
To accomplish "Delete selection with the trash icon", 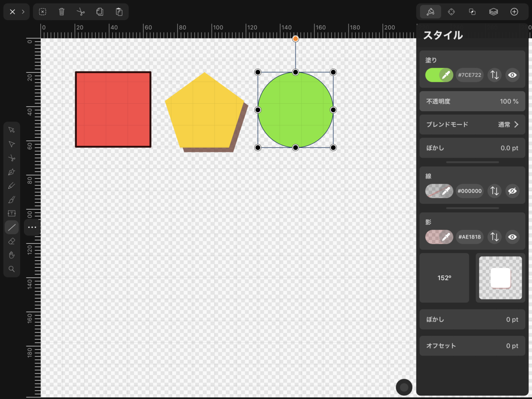I will pos(62,12).
